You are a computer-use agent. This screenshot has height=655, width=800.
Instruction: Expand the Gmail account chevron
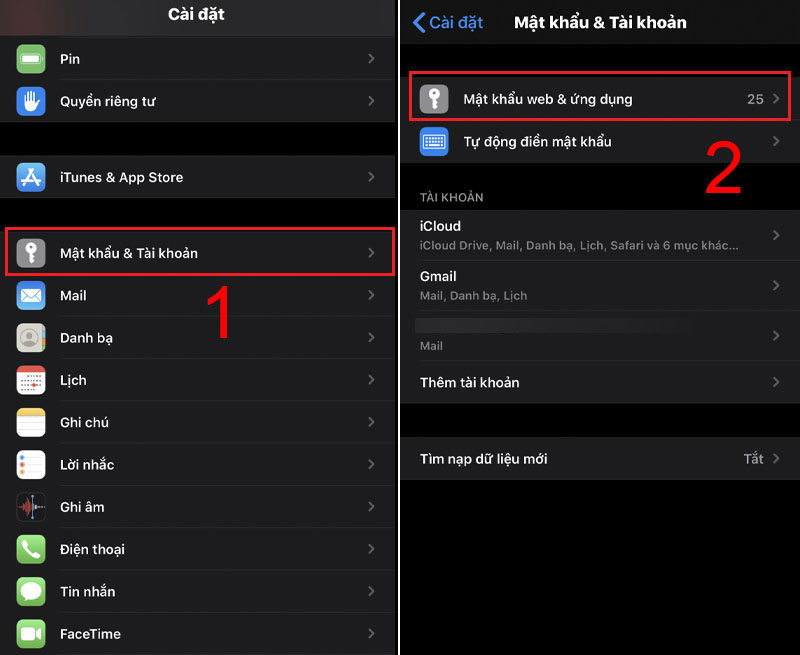coord(776,285)
